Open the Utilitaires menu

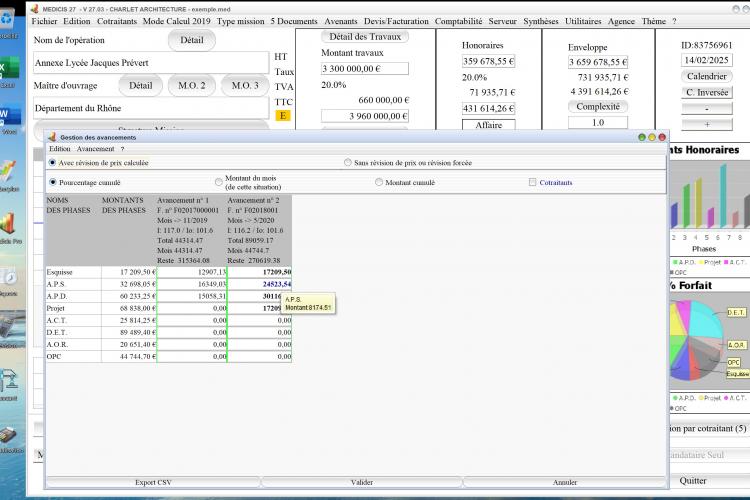point(583,21)
